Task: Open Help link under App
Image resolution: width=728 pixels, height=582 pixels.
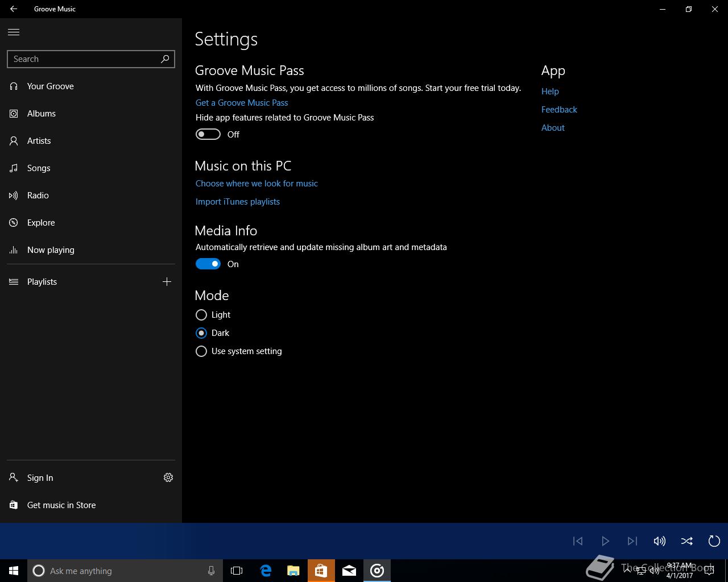Action: [550, 92]
